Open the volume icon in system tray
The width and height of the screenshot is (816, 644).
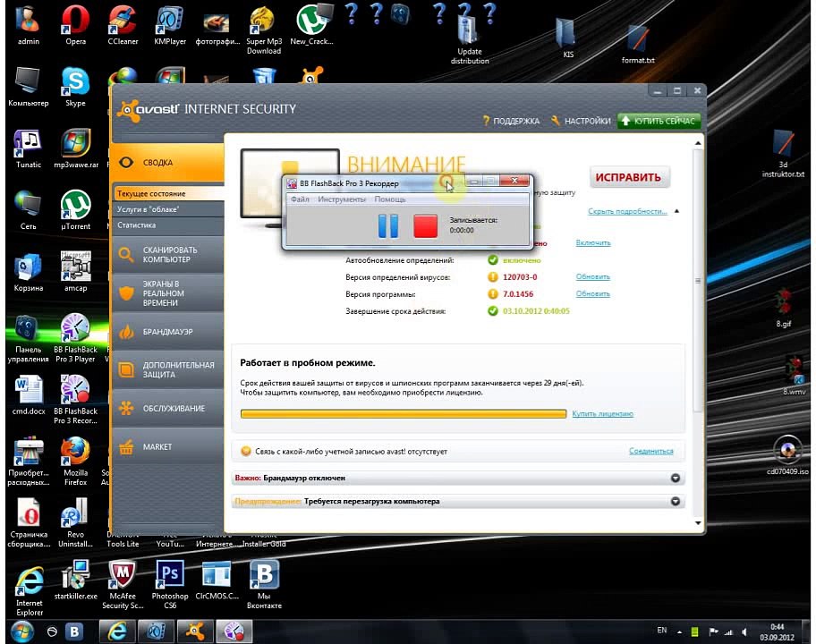coord(744,632)
